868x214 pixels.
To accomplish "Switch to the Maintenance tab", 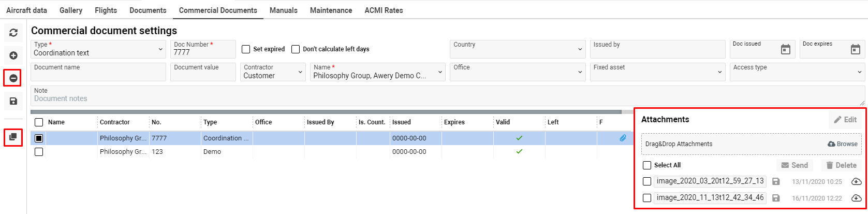I will (331, 10).
